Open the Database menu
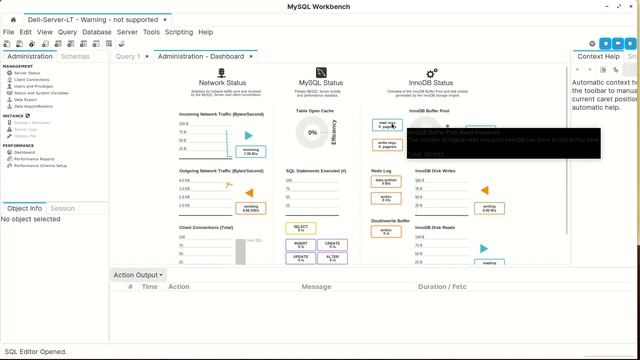 [x=97, y=32]
